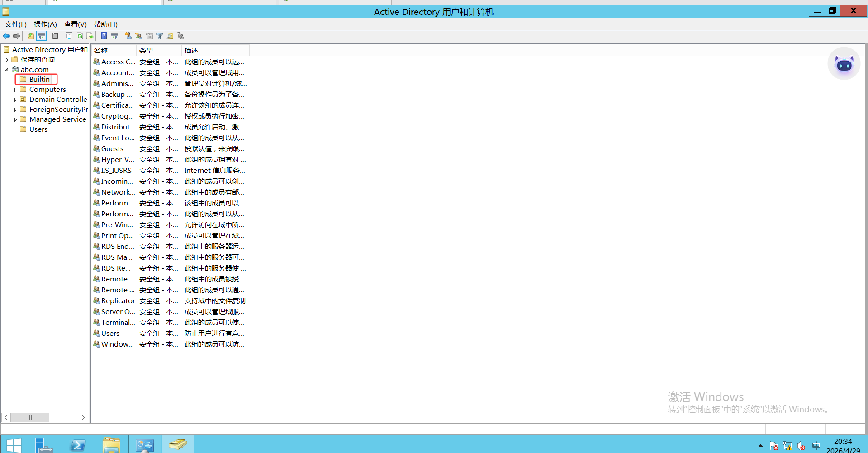Screen dimensions: 868x453
Task: Select the Backup ... group row
Action: [170, 95]
